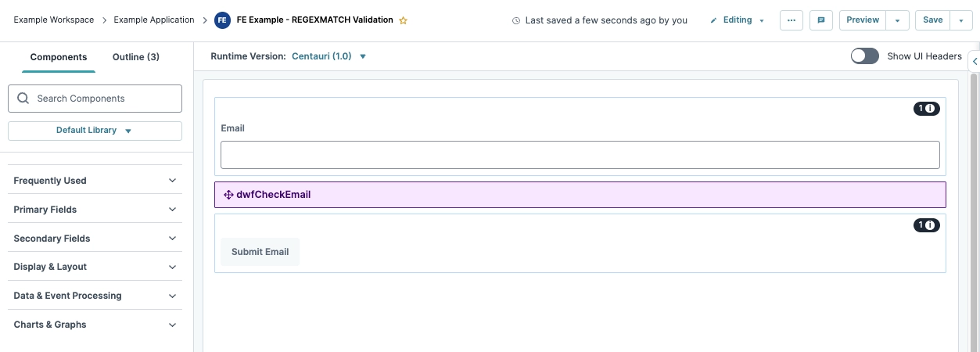Open the ellipsis more options menu

coord(792,20)
